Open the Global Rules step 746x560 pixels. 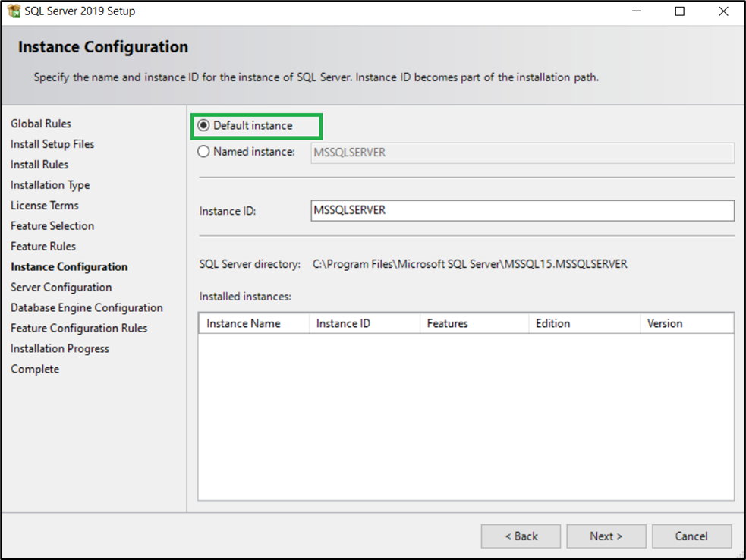41,124
